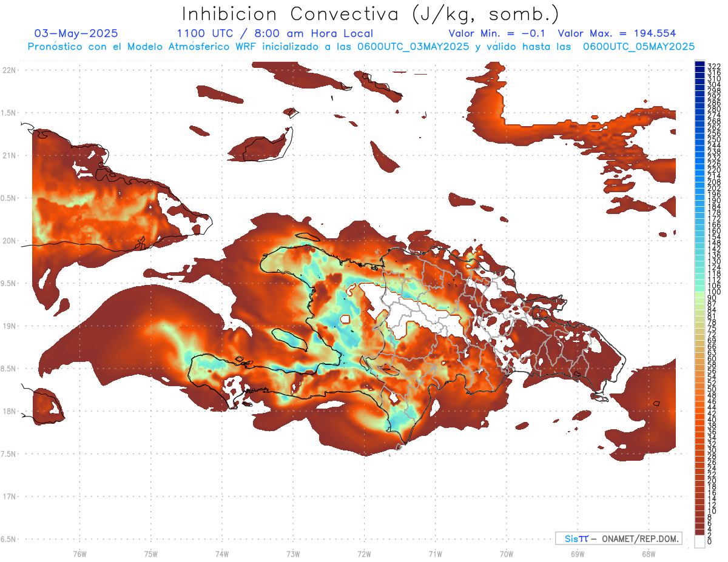
Task: Click the 69W longitude label
Action: pos(577,554)
